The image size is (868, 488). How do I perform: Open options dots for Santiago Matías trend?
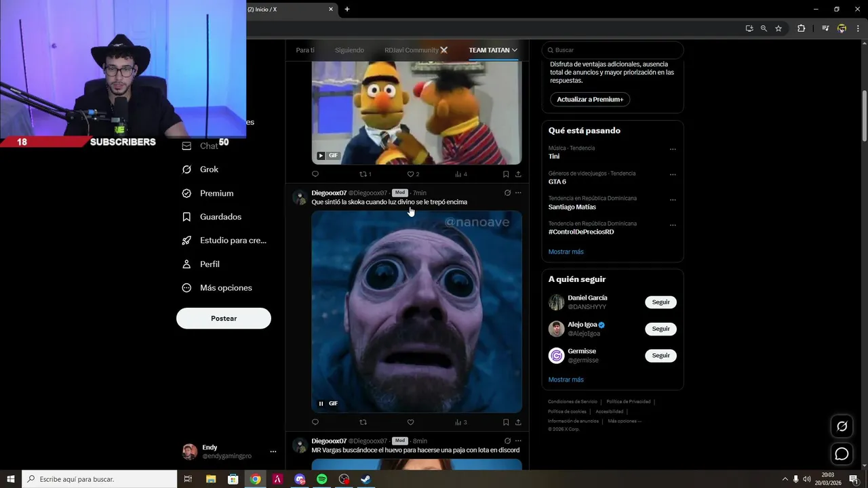pyautogui.click(x=673, y=200)
